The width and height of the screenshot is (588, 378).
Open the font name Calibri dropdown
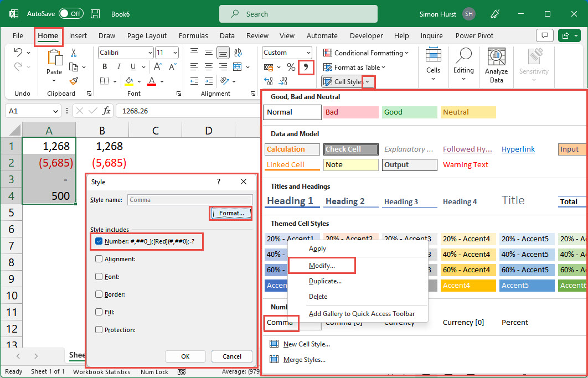149,53
